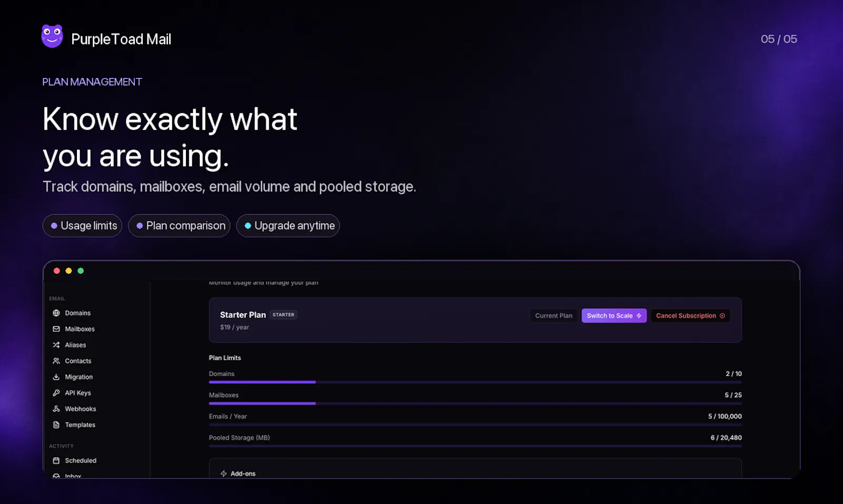The image size is (843, 504).
Task: Click the Migration download icon
Action: [56, 377]
